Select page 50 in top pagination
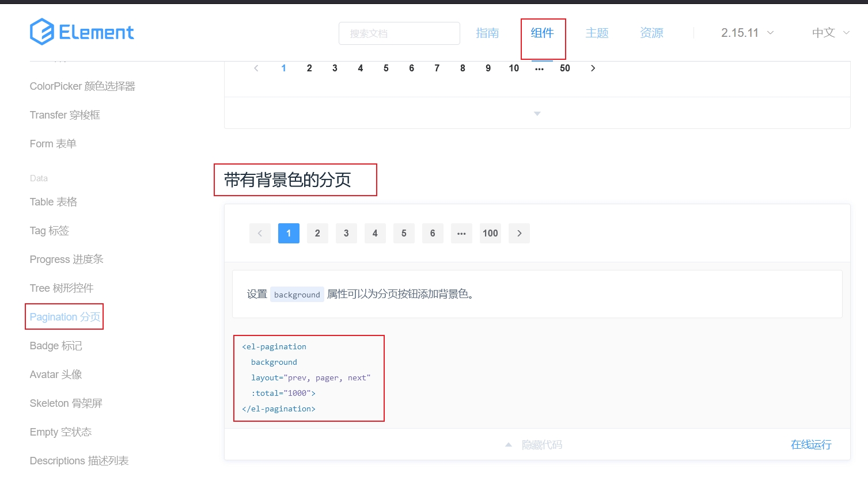The image size is (868, 477). (564, 68)
